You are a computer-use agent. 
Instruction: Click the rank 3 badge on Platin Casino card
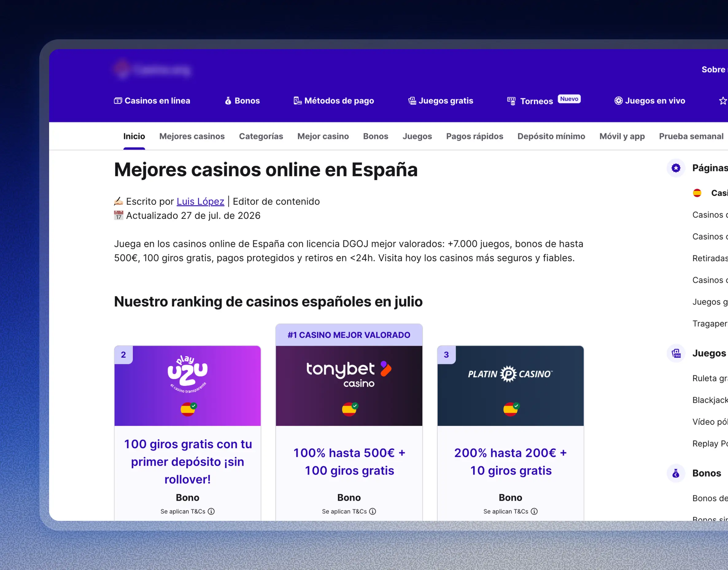(x=446, y=355)
